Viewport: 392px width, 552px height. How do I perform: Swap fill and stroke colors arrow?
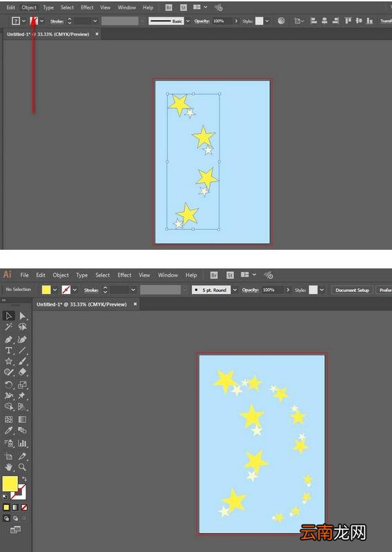(x=24, y=479)
